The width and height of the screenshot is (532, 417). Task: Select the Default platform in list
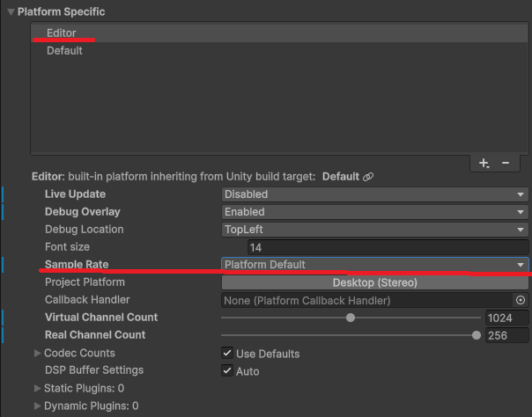pyautogui.click(x=64, y=50)
